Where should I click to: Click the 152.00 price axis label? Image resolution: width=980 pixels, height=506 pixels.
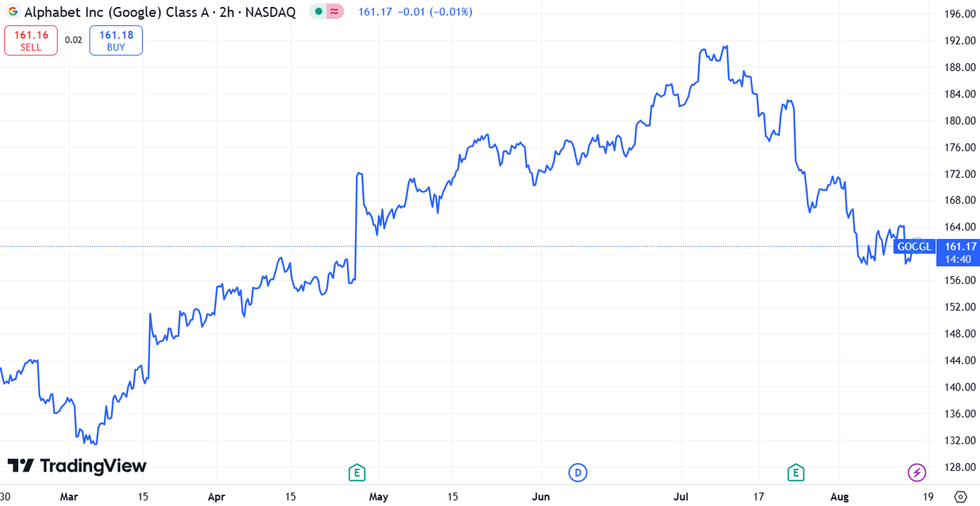pyautogui.click(x=960, y=307)
